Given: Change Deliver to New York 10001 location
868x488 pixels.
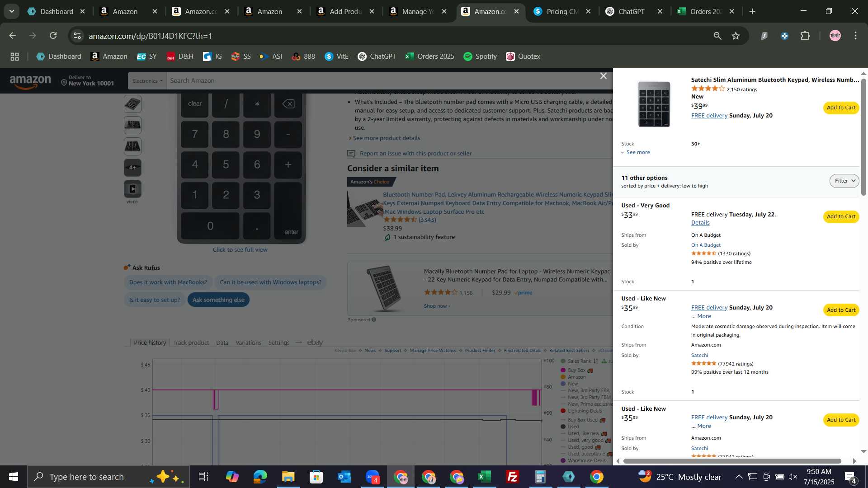Looking at the screenshot, I should pos(87,81).
